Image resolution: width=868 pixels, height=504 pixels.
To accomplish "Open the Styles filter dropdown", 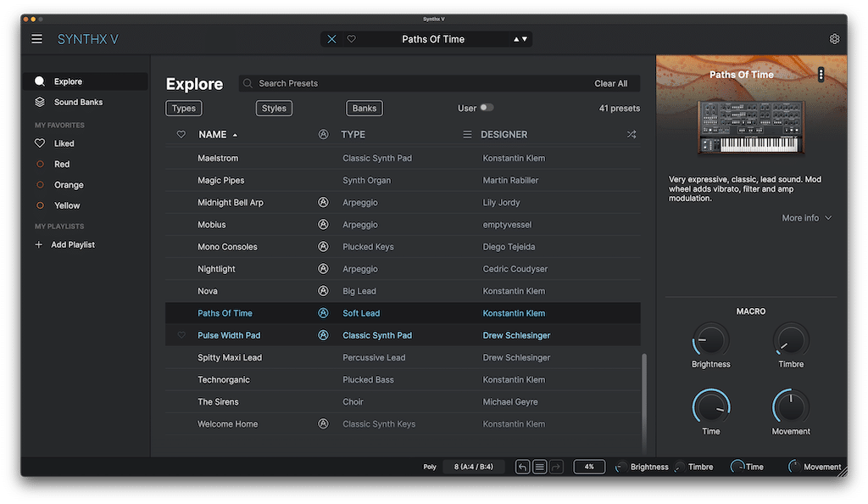I will coord(274,108).
